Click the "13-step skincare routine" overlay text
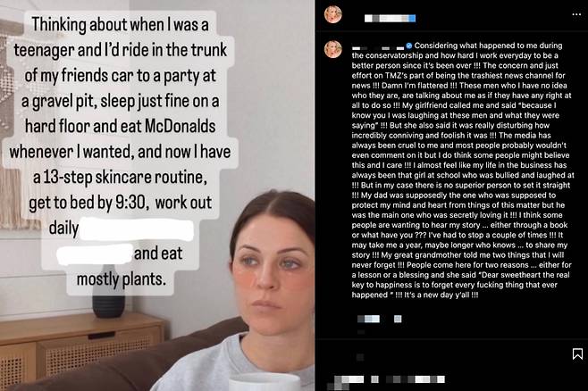 tap(120, 177)
